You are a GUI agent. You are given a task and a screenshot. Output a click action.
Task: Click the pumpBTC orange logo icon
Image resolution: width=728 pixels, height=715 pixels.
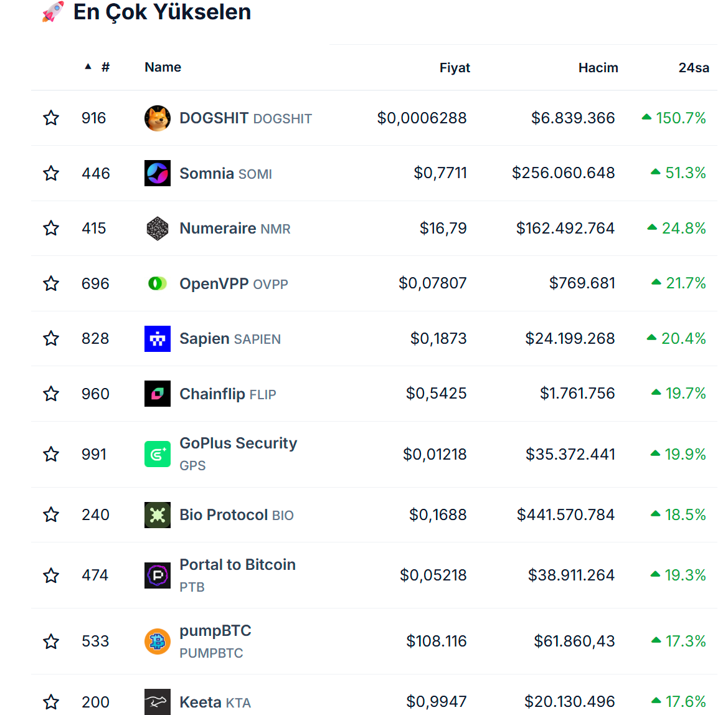158,641
